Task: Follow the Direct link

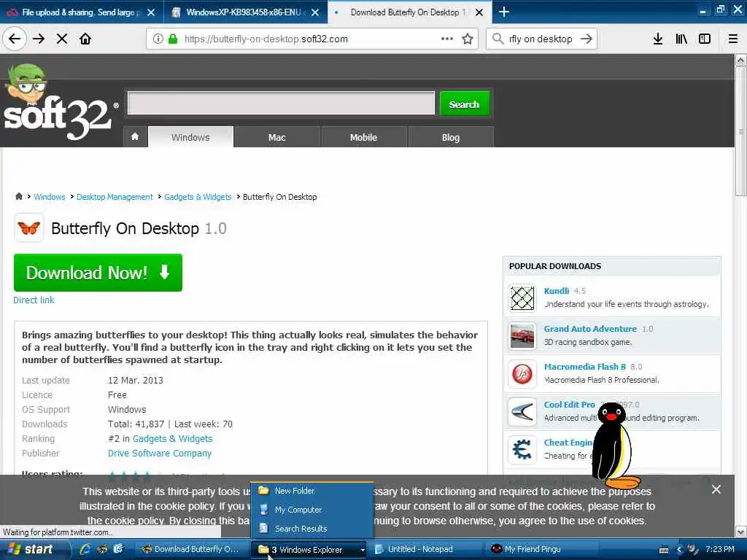Action: click(34, 300)
